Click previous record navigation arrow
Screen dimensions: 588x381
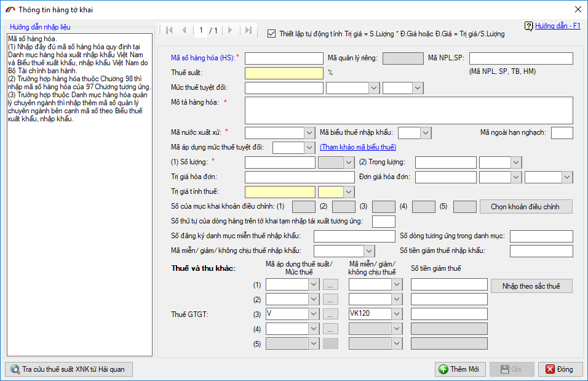coord(183,30)
